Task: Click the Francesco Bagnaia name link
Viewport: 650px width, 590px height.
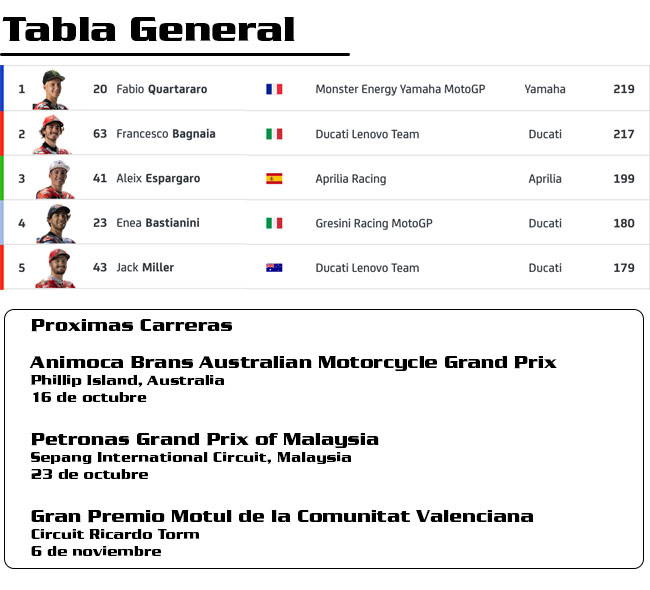Action: [x=166, y=134]
